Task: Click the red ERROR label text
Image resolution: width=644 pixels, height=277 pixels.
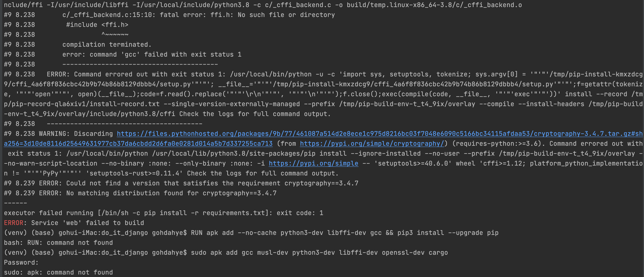Action: [x=13, y=223]
